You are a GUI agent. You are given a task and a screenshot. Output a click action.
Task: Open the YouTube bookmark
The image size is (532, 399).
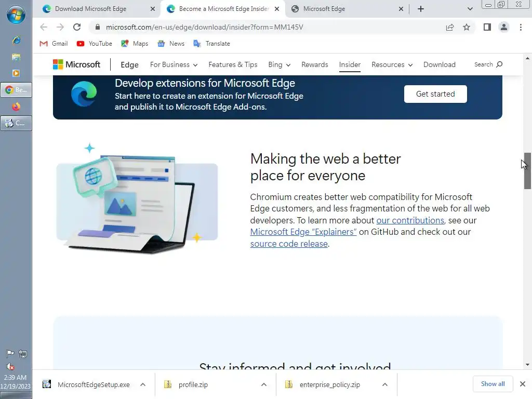tap(95, 44)
